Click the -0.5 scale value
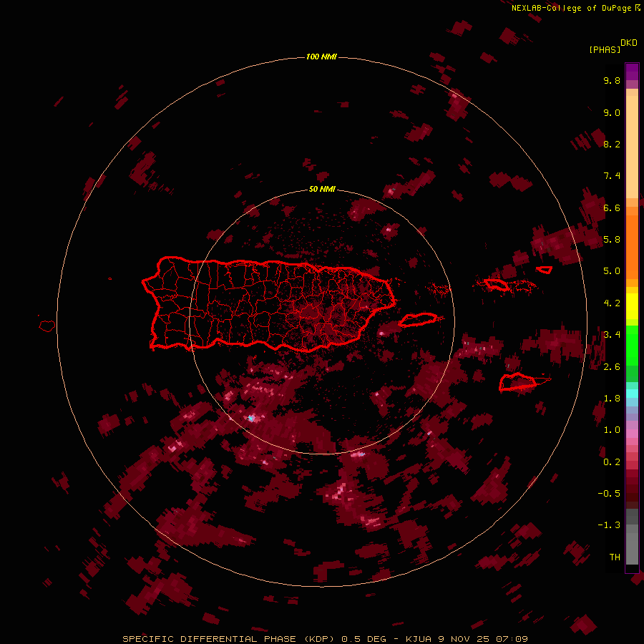The height and width of the screenshot is (644, 644). 609,494
